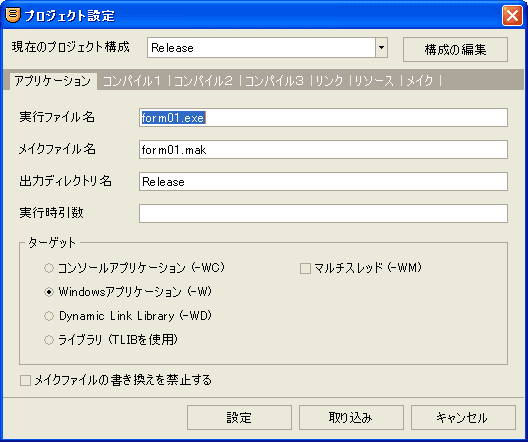The height and width of the screenshot is (442, 528).
Task: Open the リンク tab
Action: pos(329,81)
